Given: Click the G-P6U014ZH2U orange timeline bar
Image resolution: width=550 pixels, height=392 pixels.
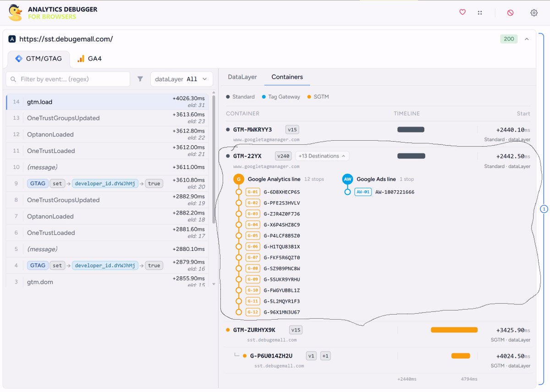Looking at the screenshot, I should pyautogui.click(x=461, y=356).
